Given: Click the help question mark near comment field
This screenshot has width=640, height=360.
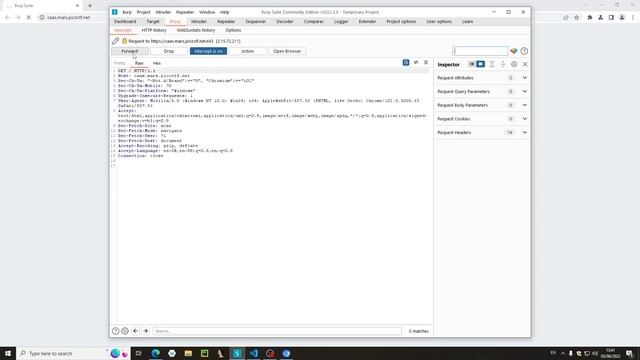Looking at the screenshot, I should (x=524, y=51).
